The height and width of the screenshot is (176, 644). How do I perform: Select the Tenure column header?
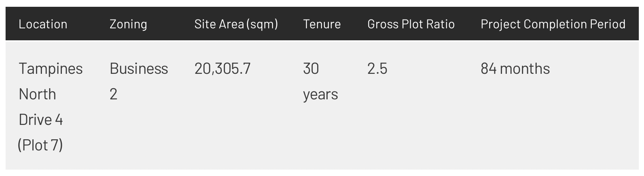[x=322, y=24]
